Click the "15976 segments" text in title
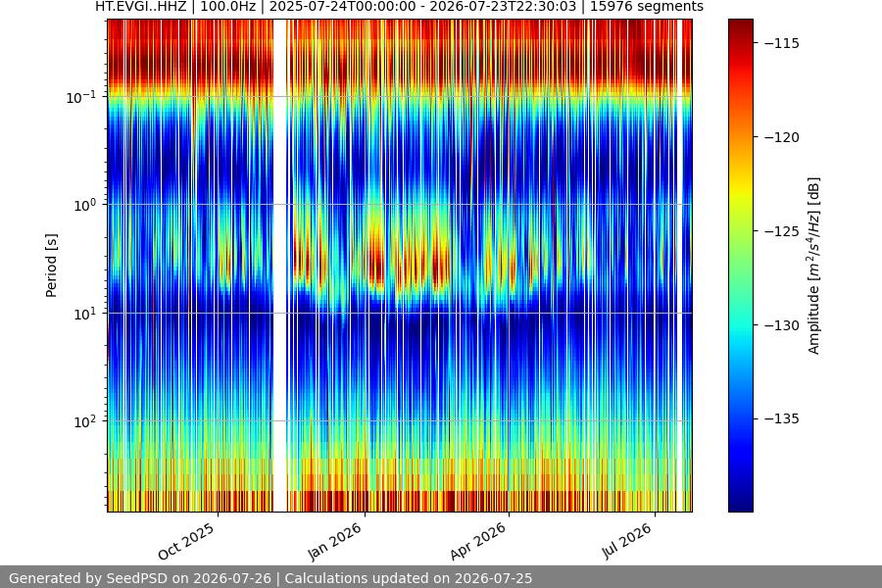 [x=647, y=7]
